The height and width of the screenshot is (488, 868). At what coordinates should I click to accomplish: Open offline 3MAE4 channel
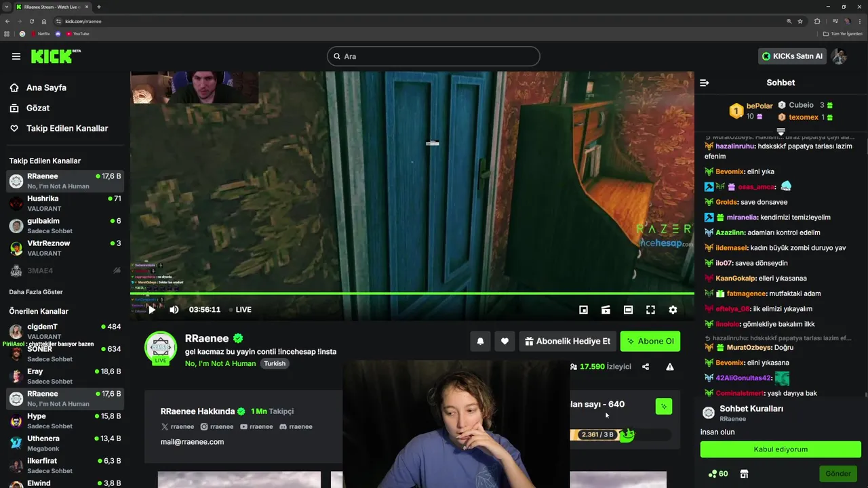(65, 270)
